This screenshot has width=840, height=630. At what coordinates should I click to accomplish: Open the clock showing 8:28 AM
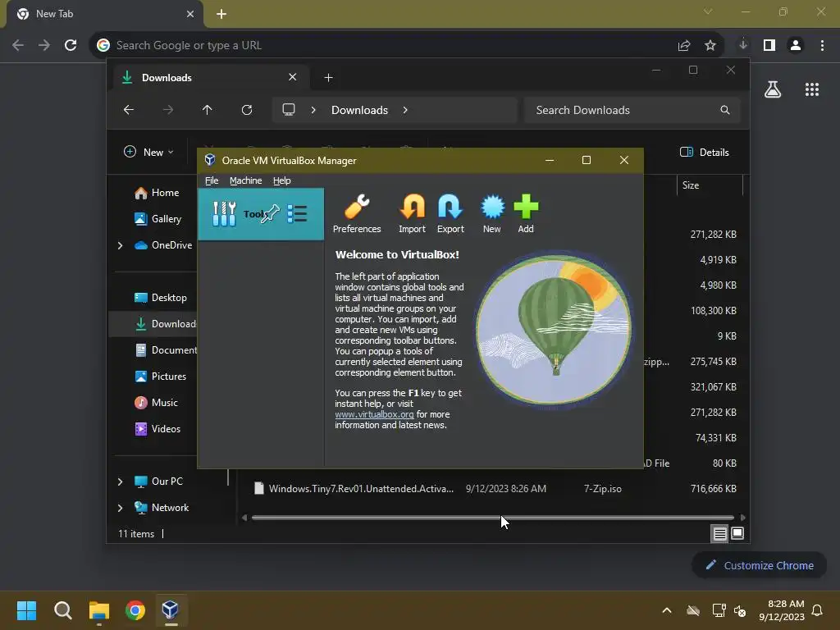(x=782, y=610)
